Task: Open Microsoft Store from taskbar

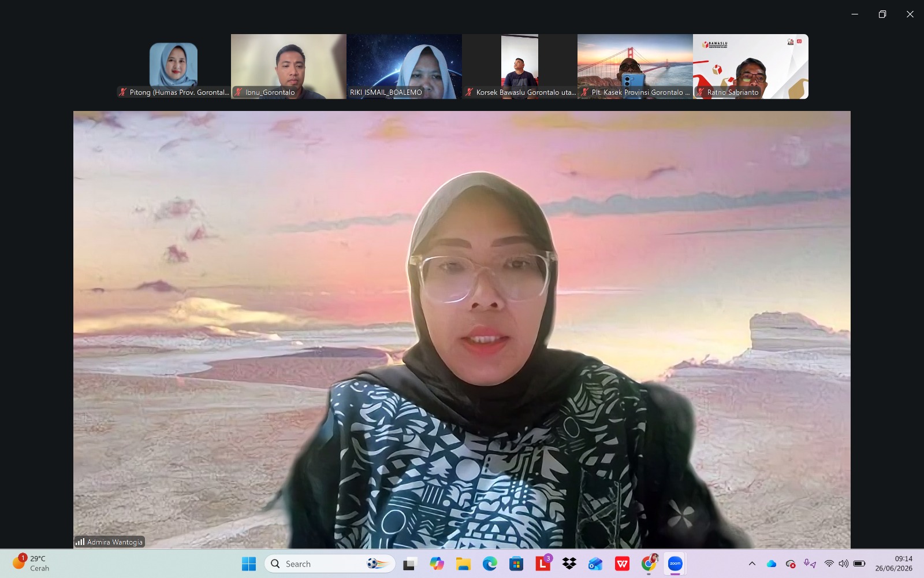Action: pyautogui.click(x=516, y=564)
